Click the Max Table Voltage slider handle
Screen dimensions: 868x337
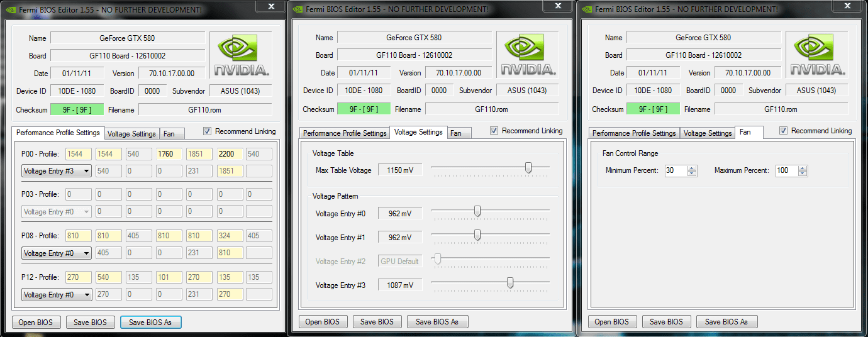point(528,167)
